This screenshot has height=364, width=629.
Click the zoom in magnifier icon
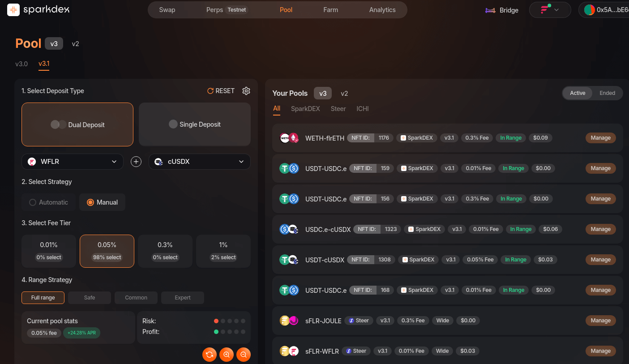[x=226, y=355]
